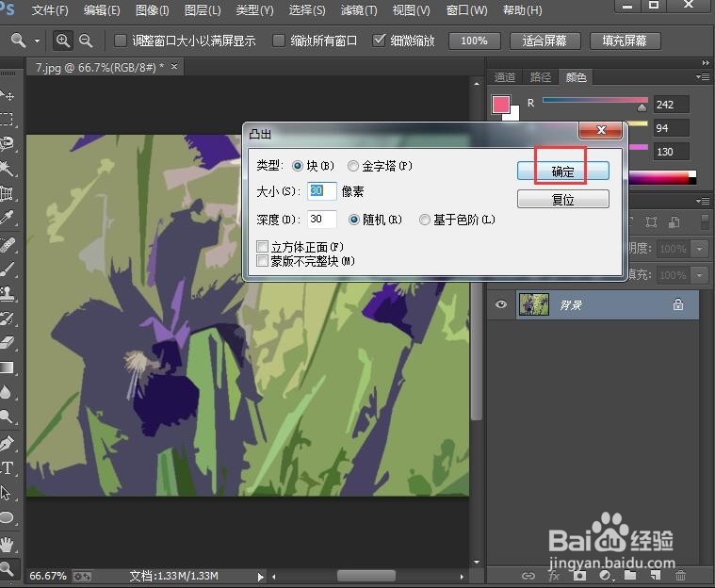The height and width of the screenshot is (588, 715).
Task: Select the History Brush tool
Action: [x=7, y=318]
